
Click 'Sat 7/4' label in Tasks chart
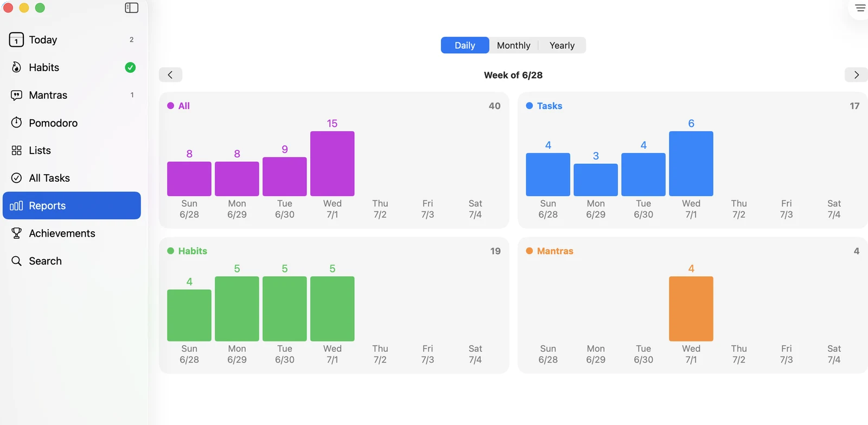(x=834, y=209)
